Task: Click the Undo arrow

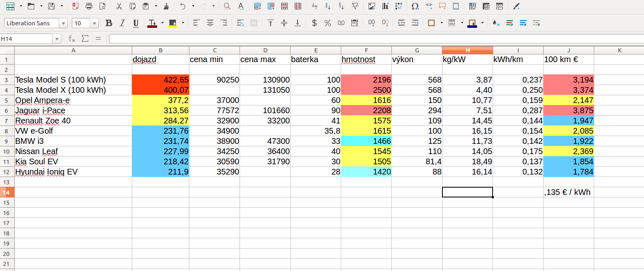Action: (x=183, y=6)
